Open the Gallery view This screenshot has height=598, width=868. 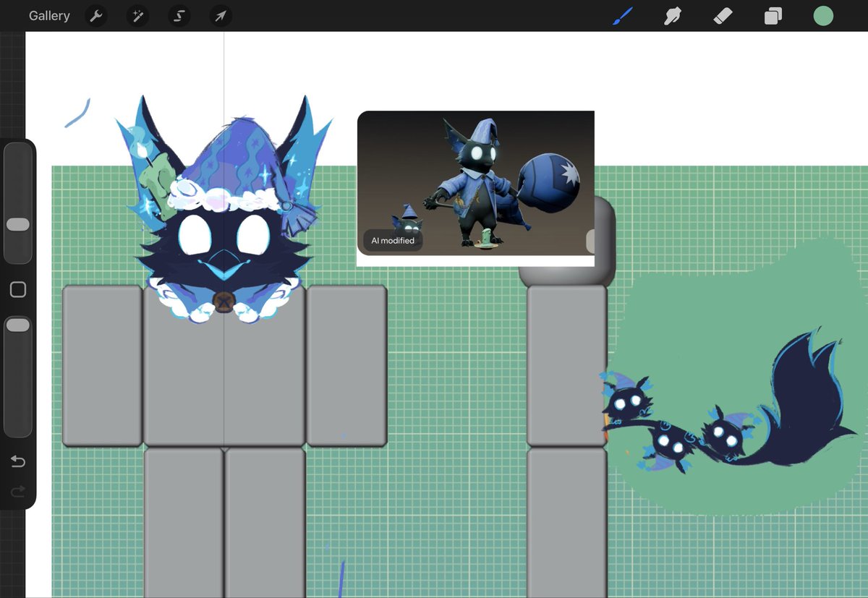point(49,16)
